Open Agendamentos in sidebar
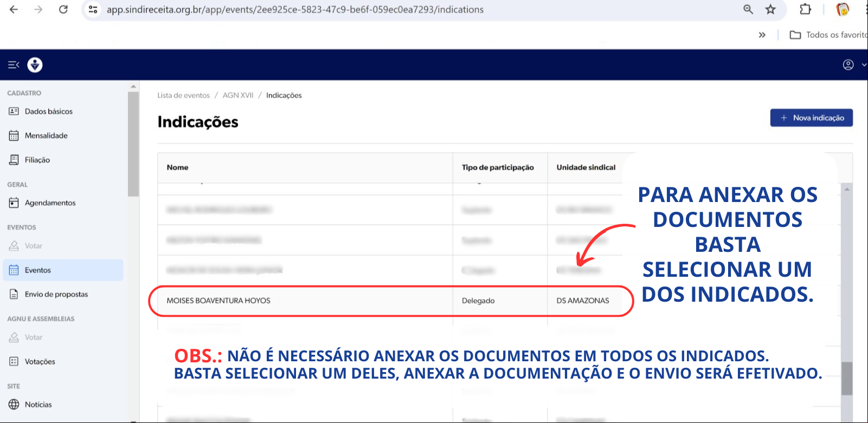Viewport: 868px width, 423px height. point(63,203)
